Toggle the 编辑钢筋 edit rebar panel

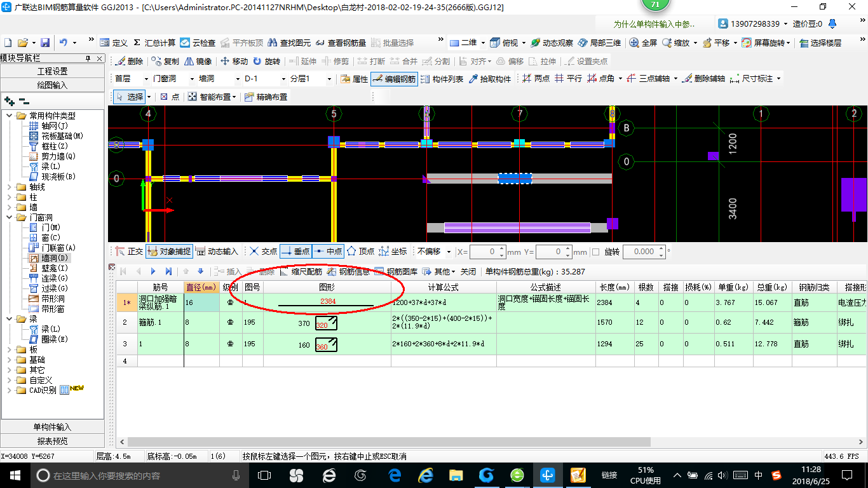tap(394, 79)
